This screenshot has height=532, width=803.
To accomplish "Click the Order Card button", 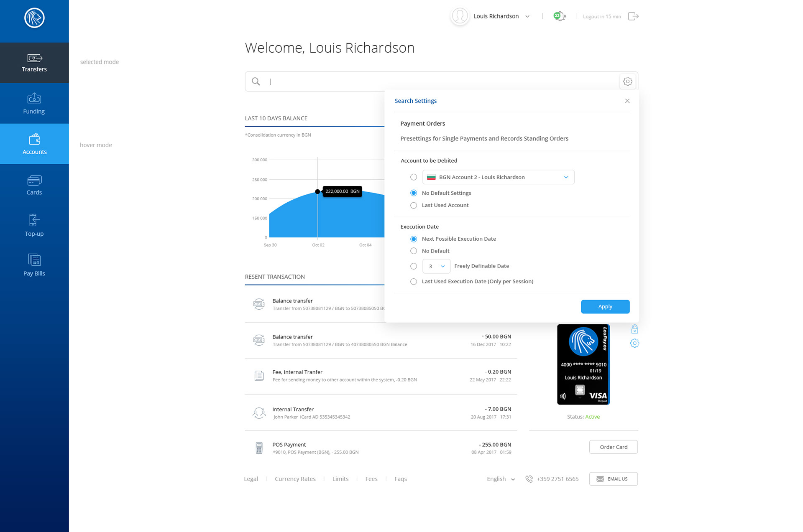I will click(x=613, y=447).
